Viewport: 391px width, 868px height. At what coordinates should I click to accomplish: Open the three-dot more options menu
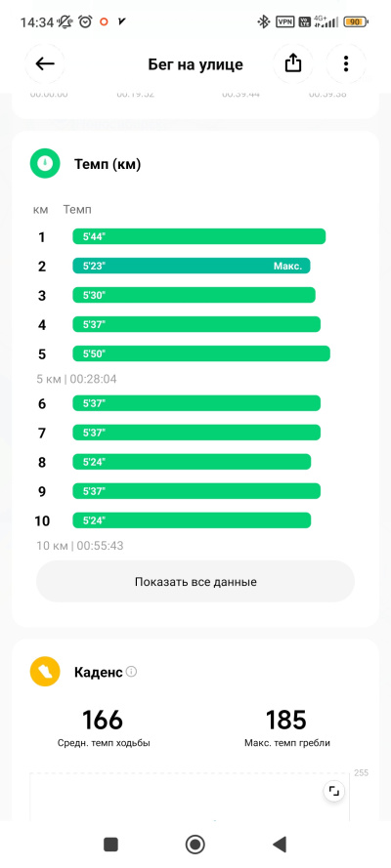pyautogui.click(x=346, y=64)
